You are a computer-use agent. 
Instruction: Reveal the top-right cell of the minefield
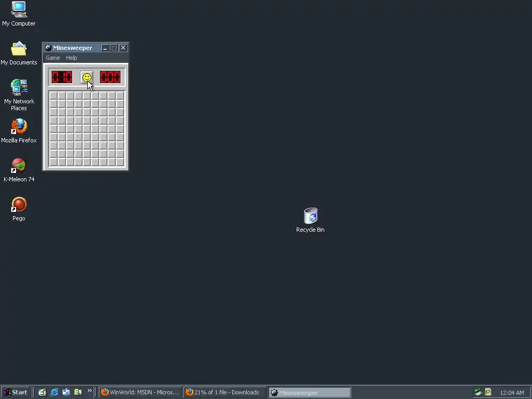coord(120,96)
